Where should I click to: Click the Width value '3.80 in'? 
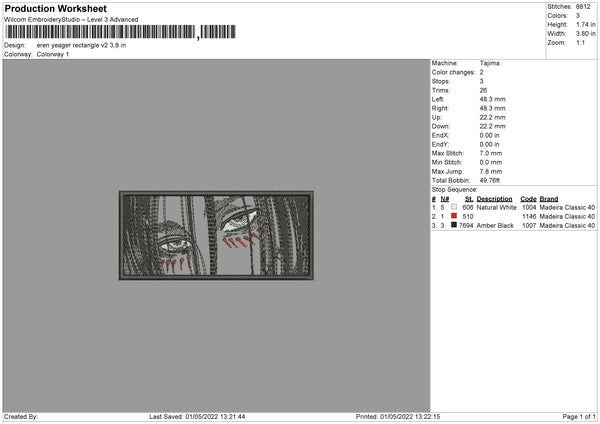coord(586,34)
